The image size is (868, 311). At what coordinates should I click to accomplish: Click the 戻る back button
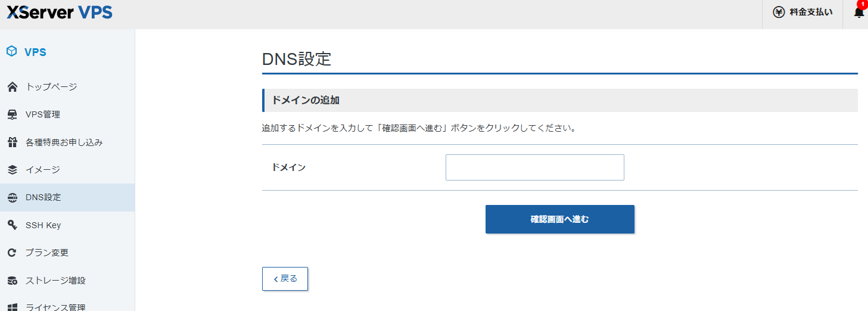click(285, 279)
